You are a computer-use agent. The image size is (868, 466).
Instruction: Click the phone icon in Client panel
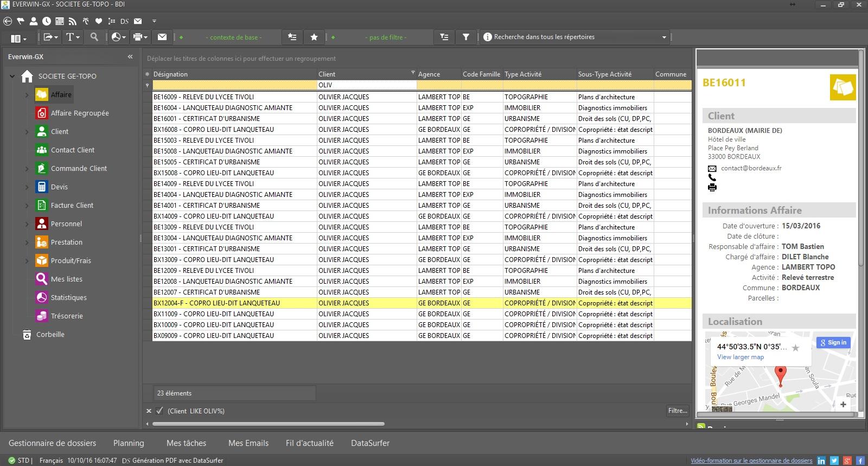(712, 177)
